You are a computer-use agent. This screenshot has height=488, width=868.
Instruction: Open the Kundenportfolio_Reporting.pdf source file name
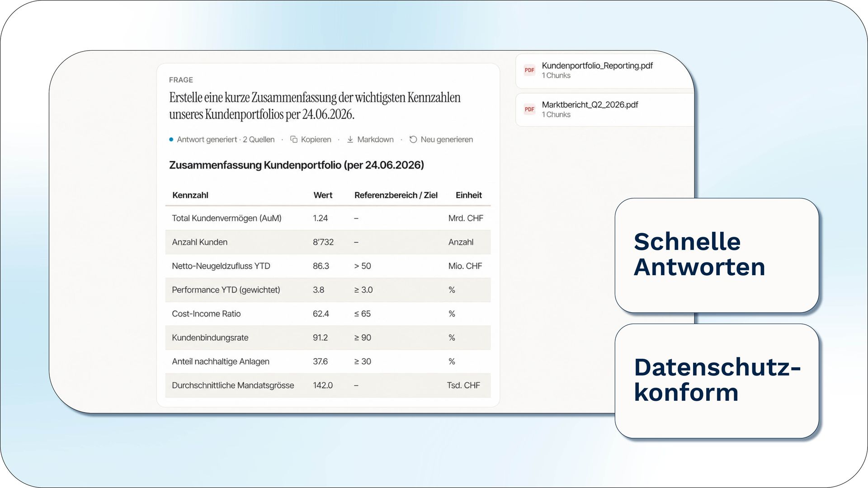pos(597,66)
